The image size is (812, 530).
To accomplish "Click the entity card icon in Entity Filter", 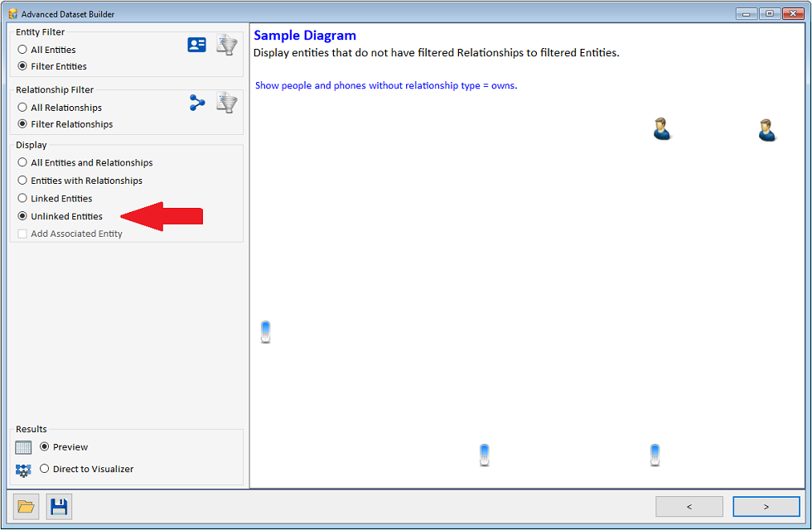I will (196, 45).
